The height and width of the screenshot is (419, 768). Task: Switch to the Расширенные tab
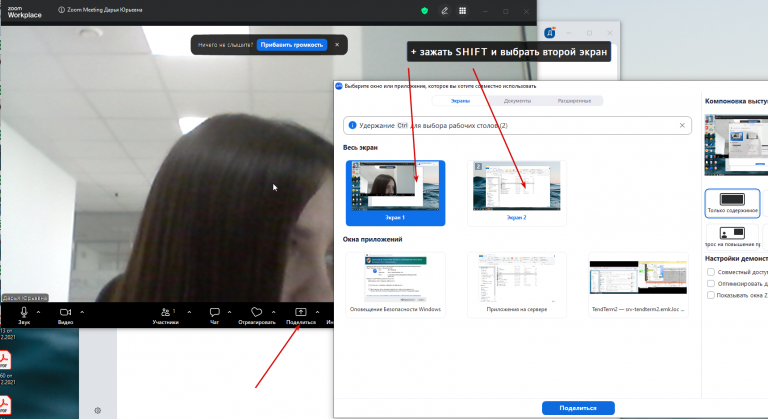[x=574, y=101]
